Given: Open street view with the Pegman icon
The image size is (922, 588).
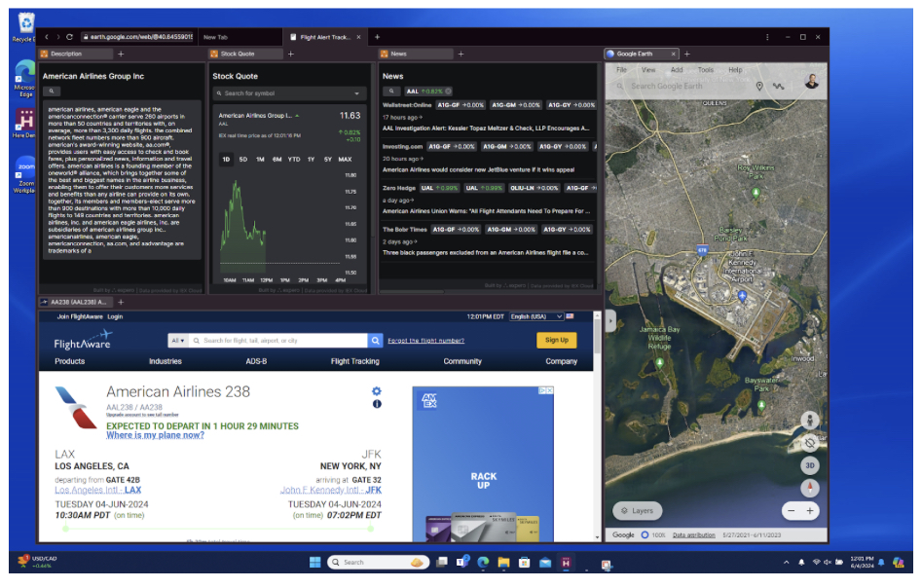Looking at the screenshot, I should pyautogui.click(x=810, y=422).
